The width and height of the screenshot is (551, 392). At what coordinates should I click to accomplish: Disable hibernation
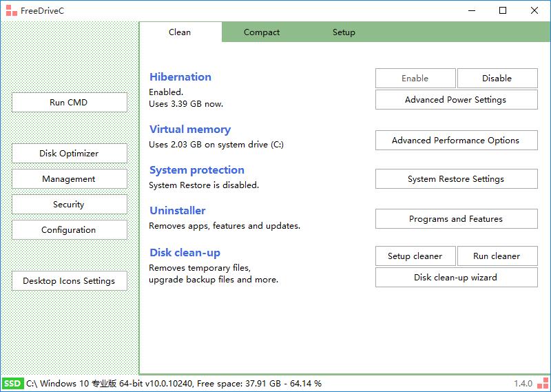pyautogui.click(x=497, y=78)
